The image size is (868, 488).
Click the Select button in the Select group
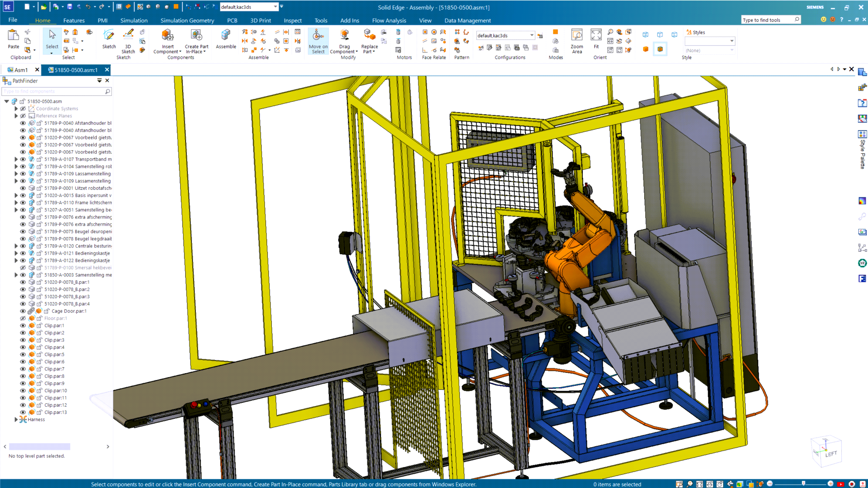pyautogui.click(x=52, y=40)
